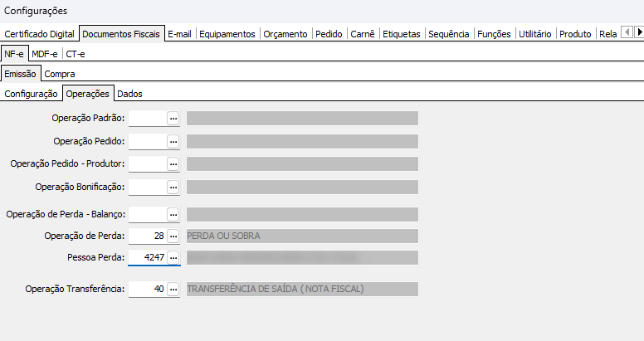644x341 pixels.
Task: Click the Pessoa Perda input with 4247
Action: (x=148, y=258)
